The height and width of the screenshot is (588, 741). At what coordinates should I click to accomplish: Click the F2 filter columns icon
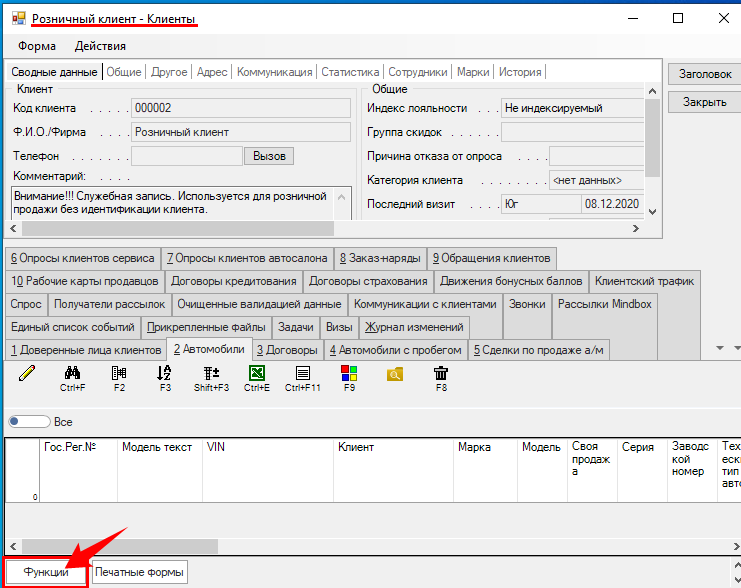(x=119, y=373)
